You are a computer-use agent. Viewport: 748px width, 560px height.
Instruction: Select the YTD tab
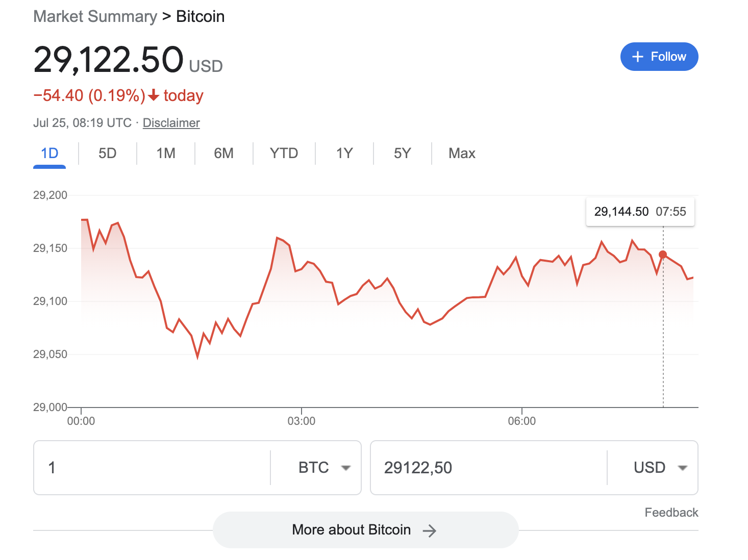pos(284,154)
